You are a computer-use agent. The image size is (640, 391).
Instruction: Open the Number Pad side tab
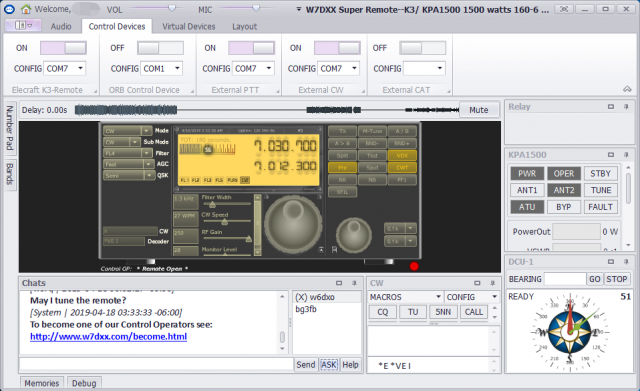click(10, 128)
